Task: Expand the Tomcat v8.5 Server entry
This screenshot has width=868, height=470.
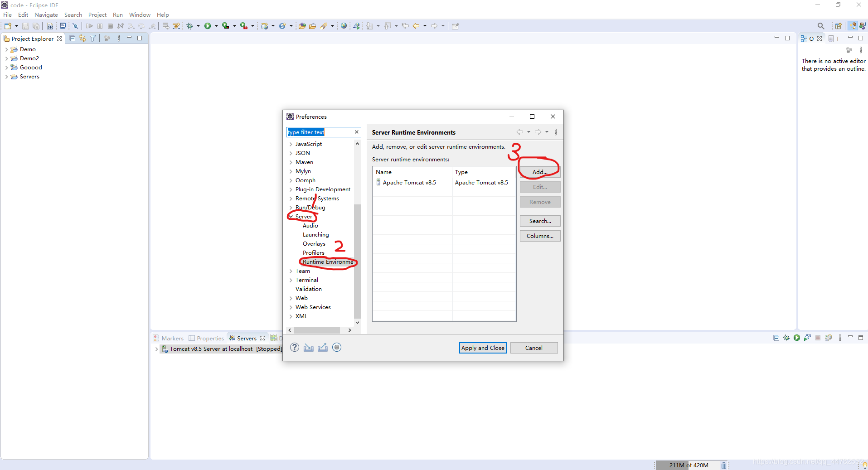Action: coord(157,349)
